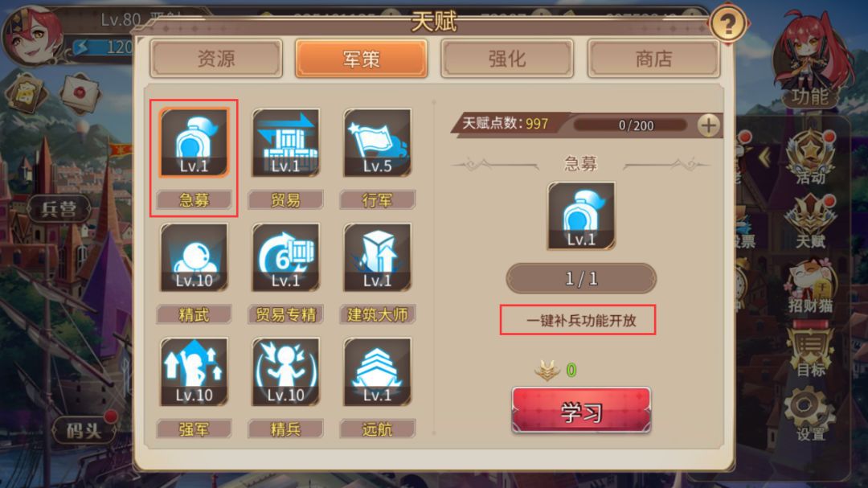The height and width of the screenshot is (488, 868).
Task: Select the 急募 talent icon
Action: click(194, 143)
